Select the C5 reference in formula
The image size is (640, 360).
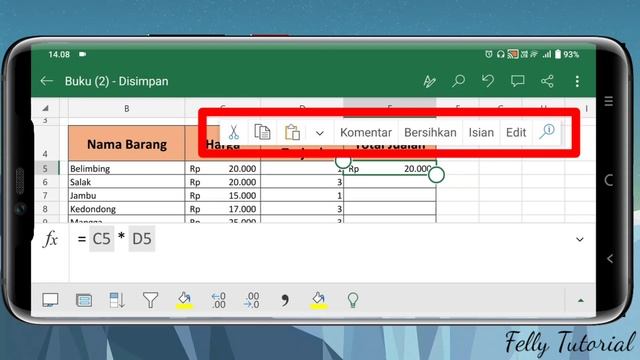[102, 239]
